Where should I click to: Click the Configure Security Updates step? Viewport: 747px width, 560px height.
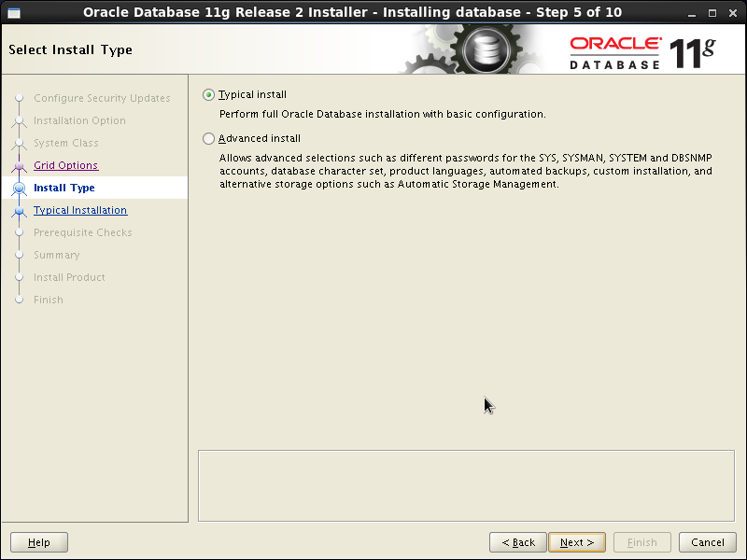[x=102, y=98]
